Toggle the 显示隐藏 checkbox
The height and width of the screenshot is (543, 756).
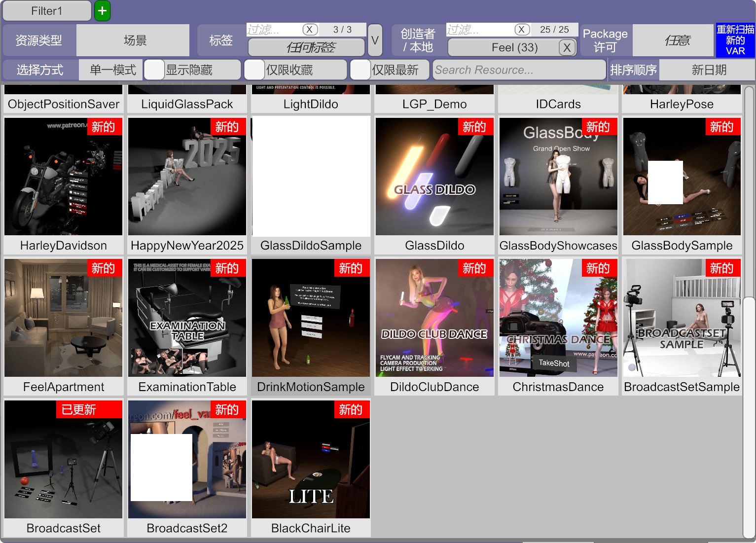154,70
